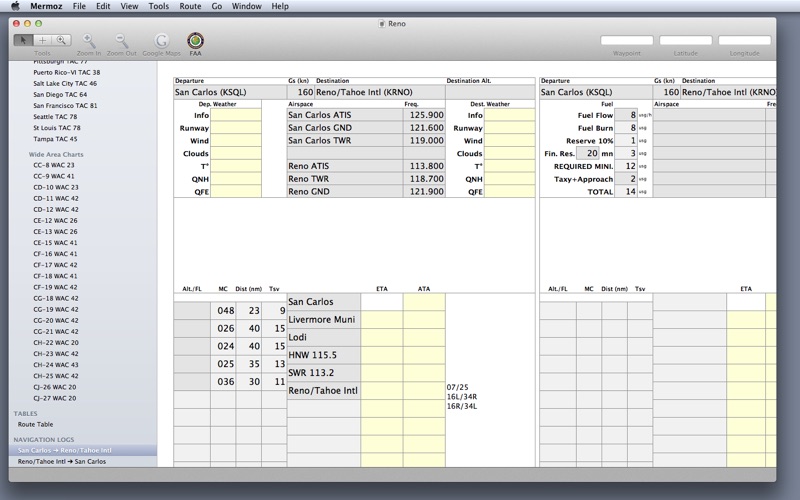Click the Gs 160 knots field
The image size is (800, 500).
pos(301,92)
